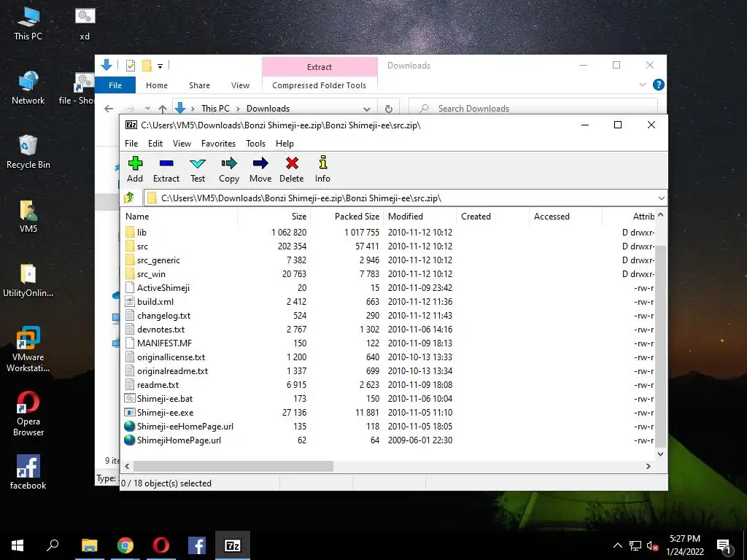
Task: Click the Add toolbar icon in 7-Zip
Action: pos(135,163)
